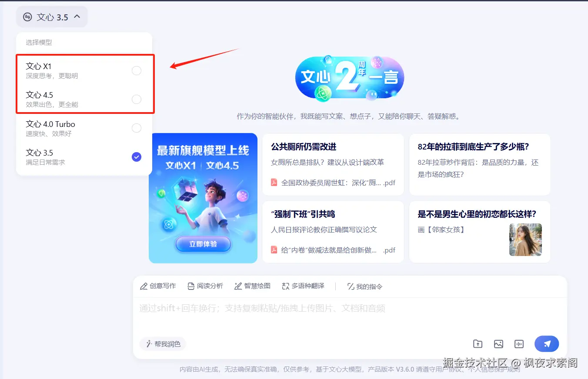
Task: Click the 效果出色，更全能 subtitle
Action: (52, 105)
